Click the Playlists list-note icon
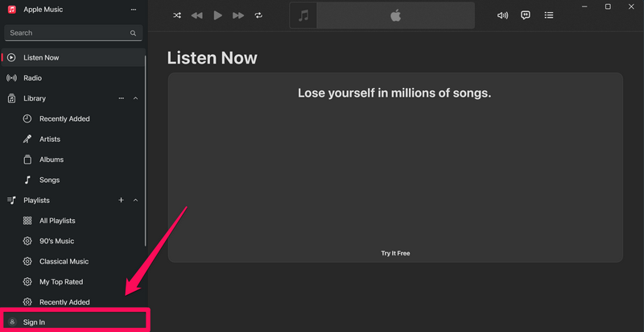 pyautogui.click(x=11, y=200)
